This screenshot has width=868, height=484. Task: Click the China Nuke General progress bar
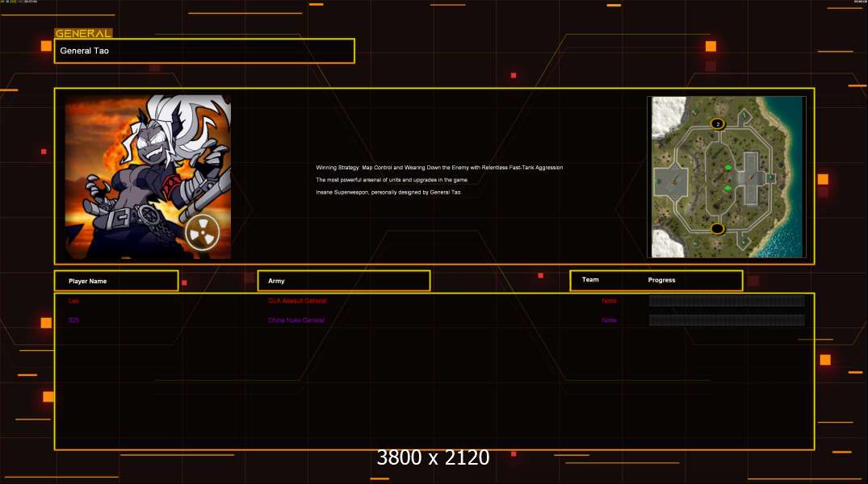pos(727,320)
